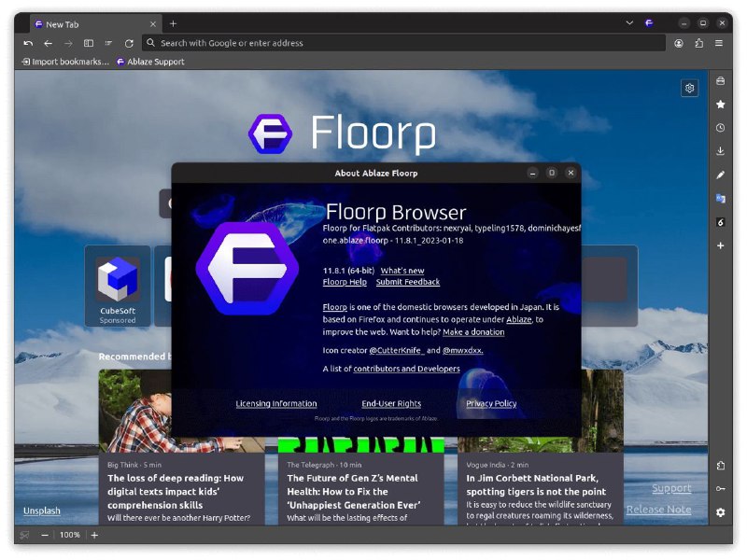Open the CubeSoft sponsored shortcut tile
Viewport: 747px width, 560px height.
point(118,287)
